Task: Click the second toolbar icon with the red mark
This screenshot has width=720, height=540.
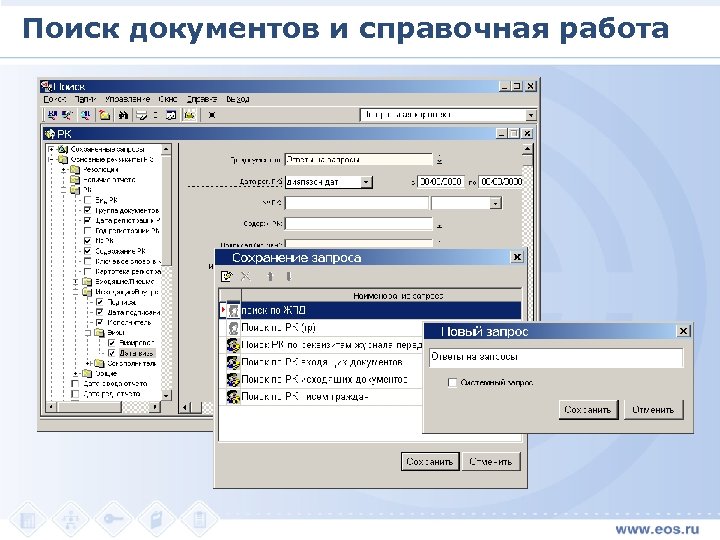Action: [x=67, y=115]
